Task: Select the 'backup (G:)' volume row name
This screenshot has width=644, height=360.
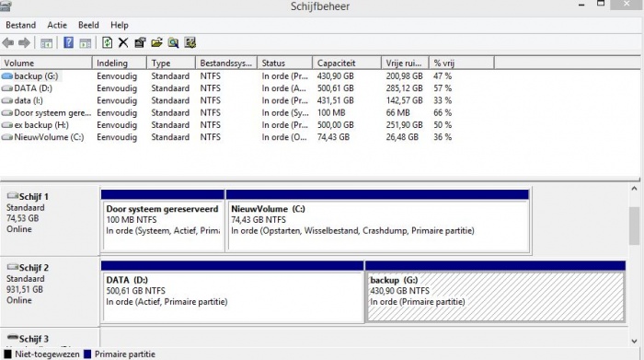Action: pyautogui.click(x=36, y=76)
